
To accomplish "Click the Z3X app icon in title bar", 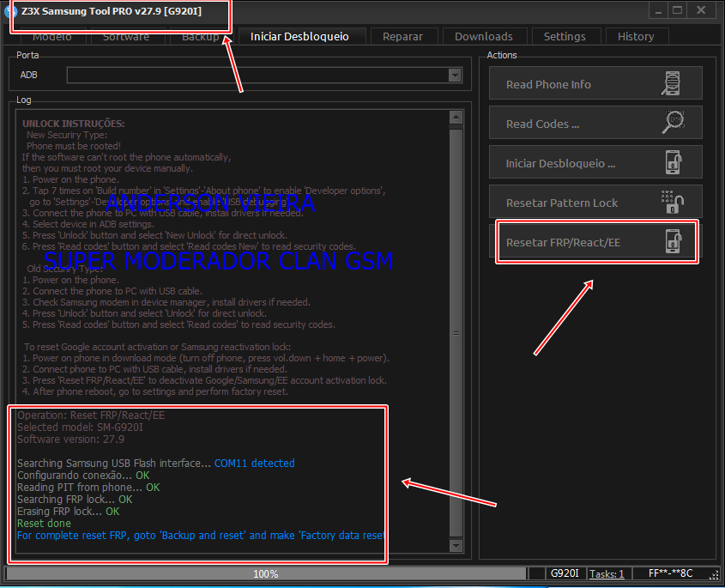I will tap(9, 11).
